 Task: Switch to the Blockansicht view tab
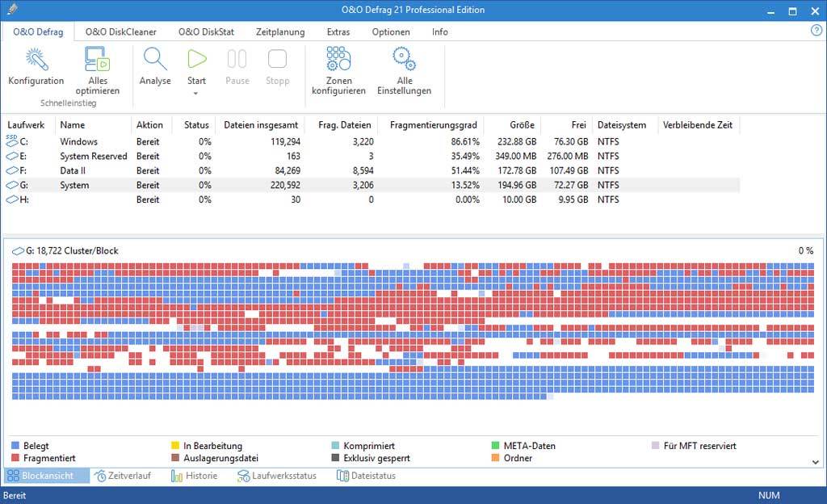pyautogui.click(x=47, y=476)
